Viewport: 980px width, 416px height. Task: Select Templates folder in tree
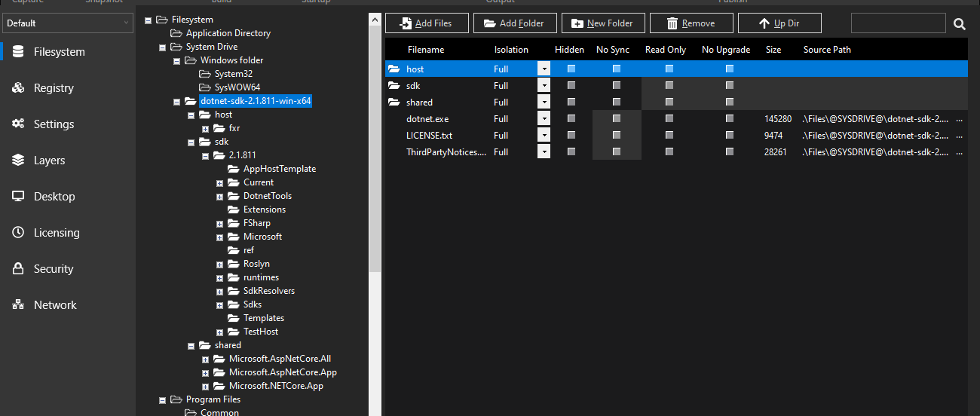[263, 318]
